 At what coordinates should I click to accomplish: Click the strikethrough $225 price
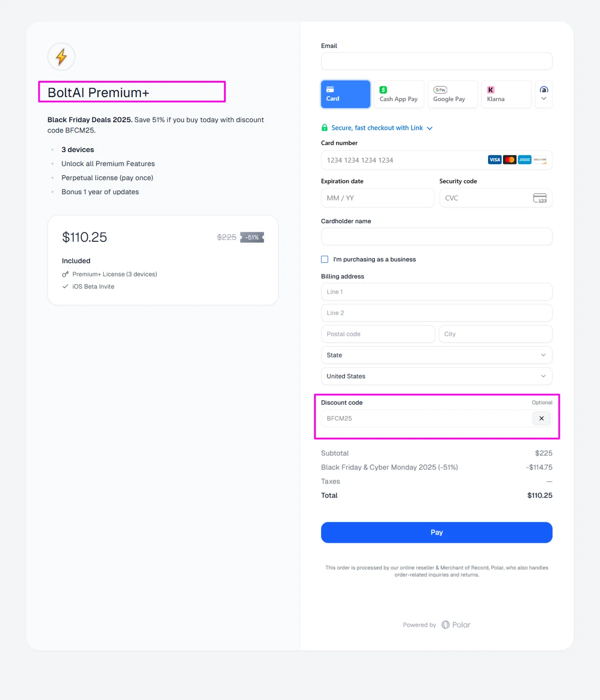click(227, 237)
